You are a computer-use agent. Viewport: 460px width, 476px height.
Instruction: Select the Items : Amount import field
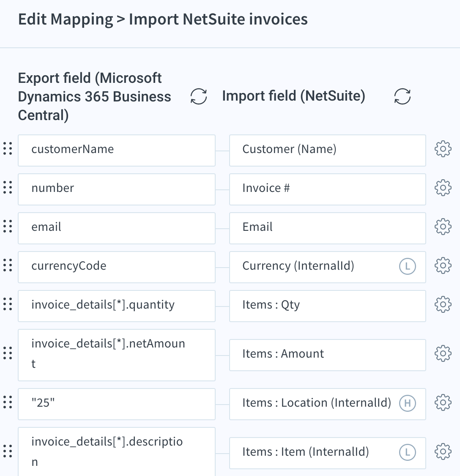point(328,355)
